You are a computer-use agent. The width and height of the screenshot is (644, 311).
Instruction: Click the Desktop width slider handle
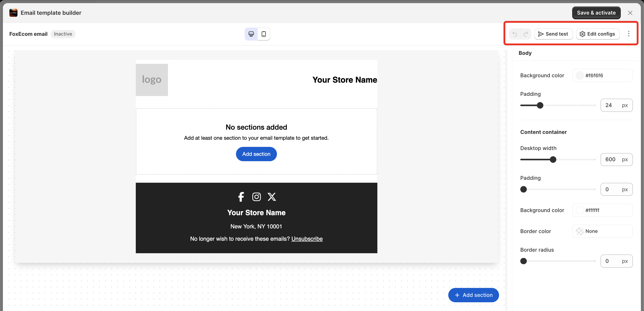click(x=553, y=159)
